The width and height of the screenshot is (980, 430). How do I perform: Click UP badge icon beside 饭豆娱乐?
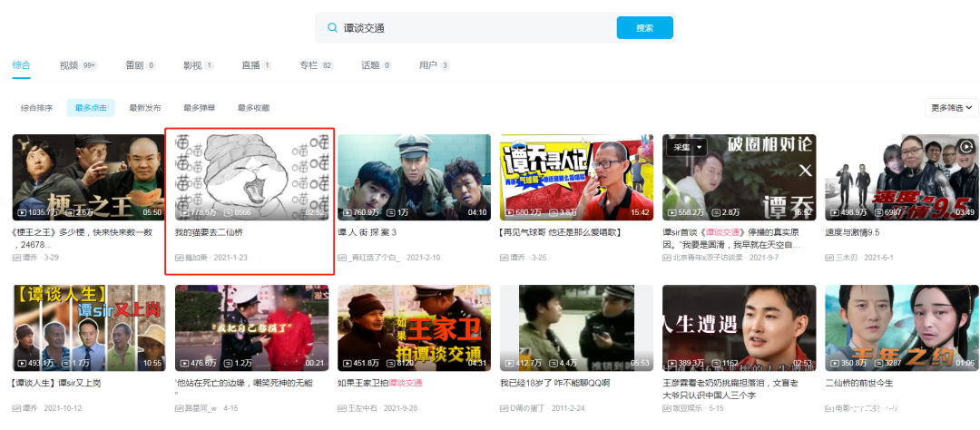pos(668,408)
